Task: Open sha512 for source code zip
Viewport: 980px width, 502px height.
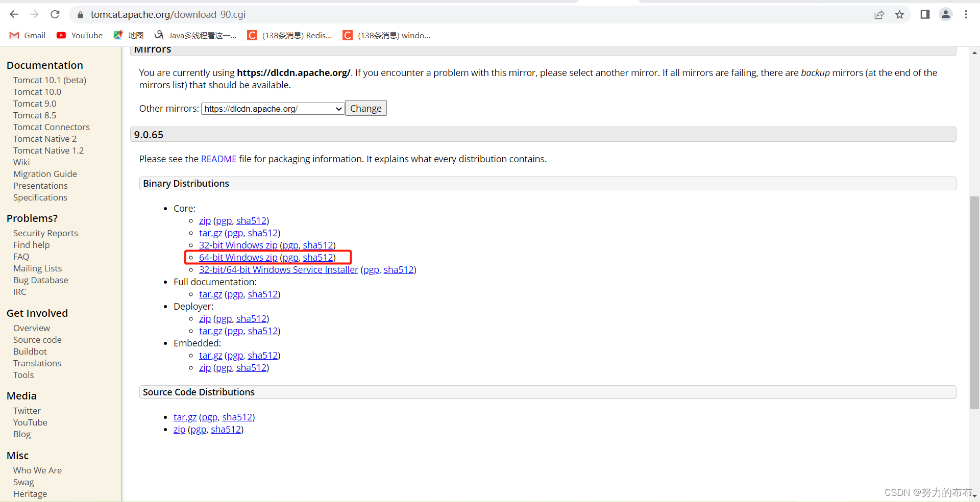Action: (226, 430)
